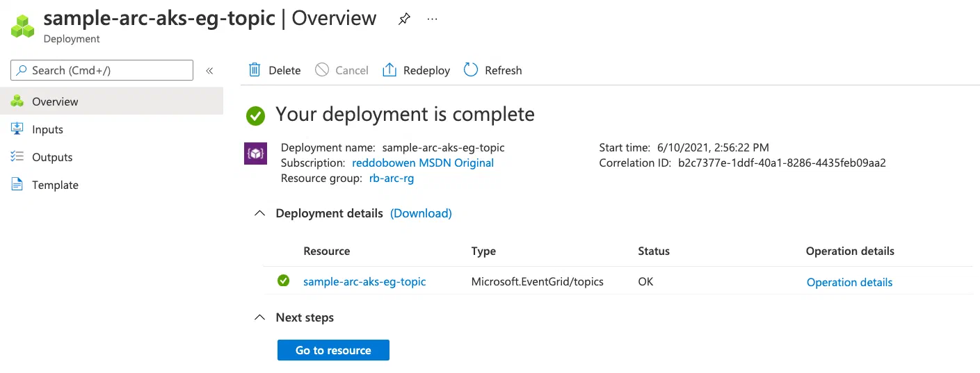Open the sample-arc-aks-eg-topic resource link
980x373 pixels.
click(364, 281)
